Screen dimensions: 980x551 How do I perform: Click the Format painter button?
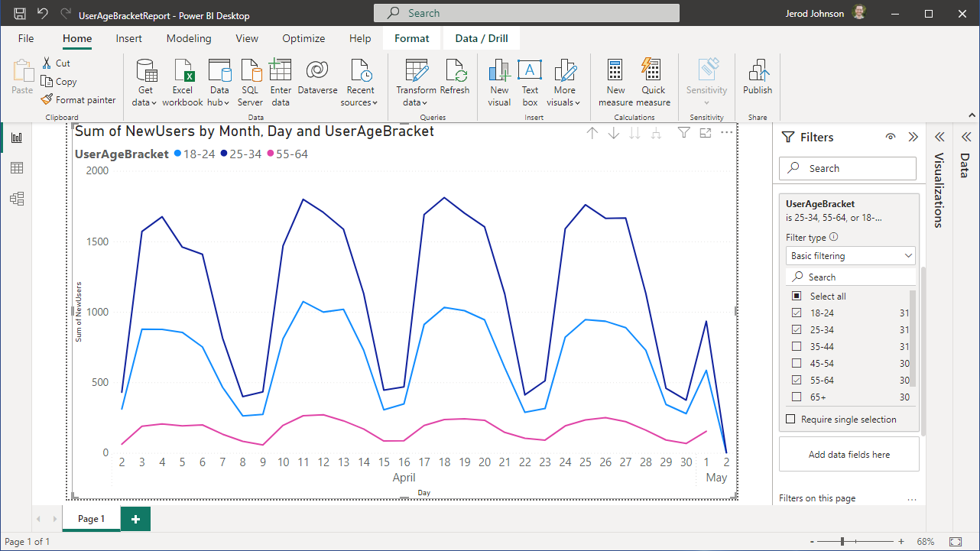[x=79, y=100]
